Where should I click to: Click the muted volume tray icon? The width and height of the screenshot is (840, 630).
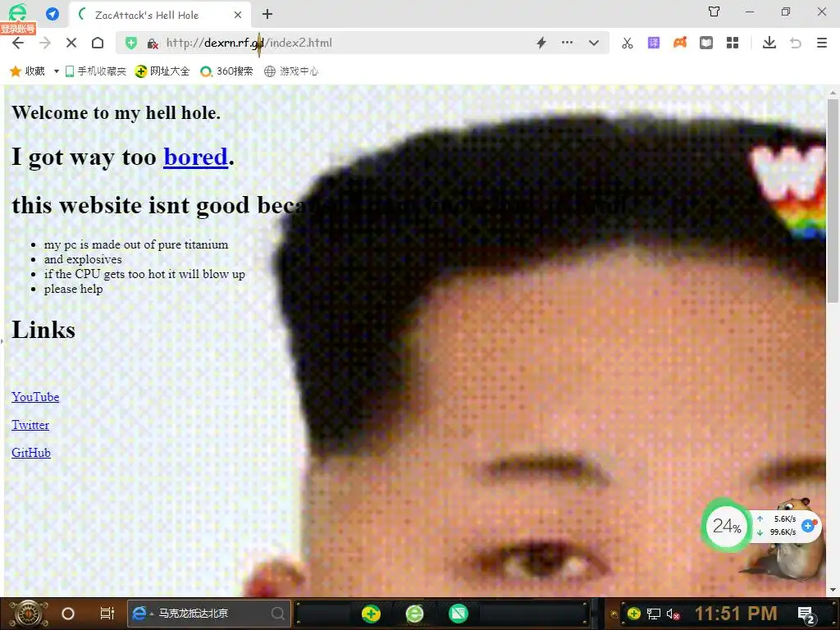tap(673, 614)
